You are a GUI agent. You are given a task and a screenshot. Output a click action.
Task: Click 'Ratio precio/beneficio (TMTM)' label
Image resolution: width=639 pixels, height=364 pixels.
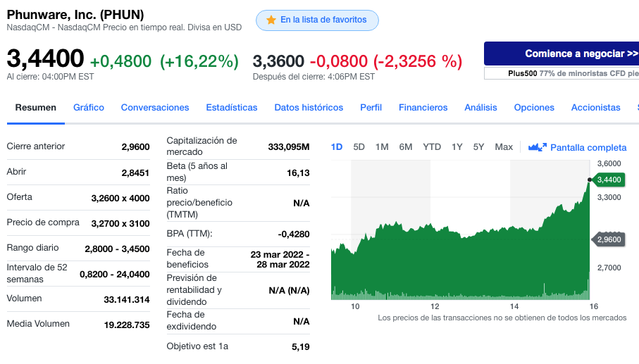[199, 202]
